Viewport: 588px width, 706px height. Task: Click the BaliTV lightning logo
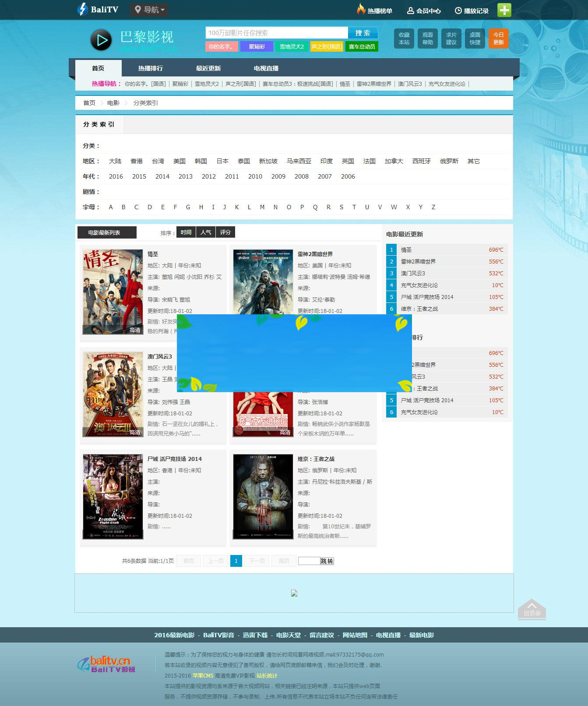tap(98, 10)
